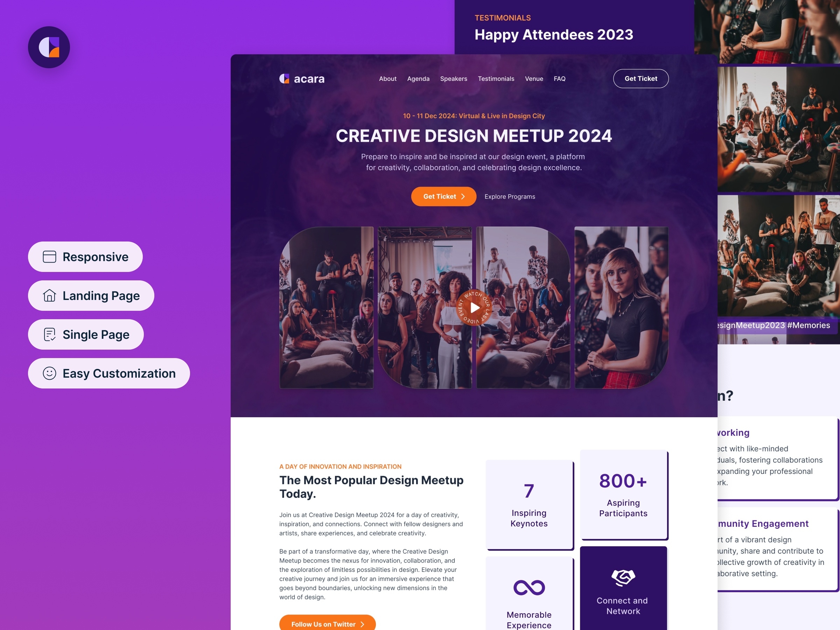Click the Easy Customization smiley icon
The image size is (840, 630).
point(49,372)
